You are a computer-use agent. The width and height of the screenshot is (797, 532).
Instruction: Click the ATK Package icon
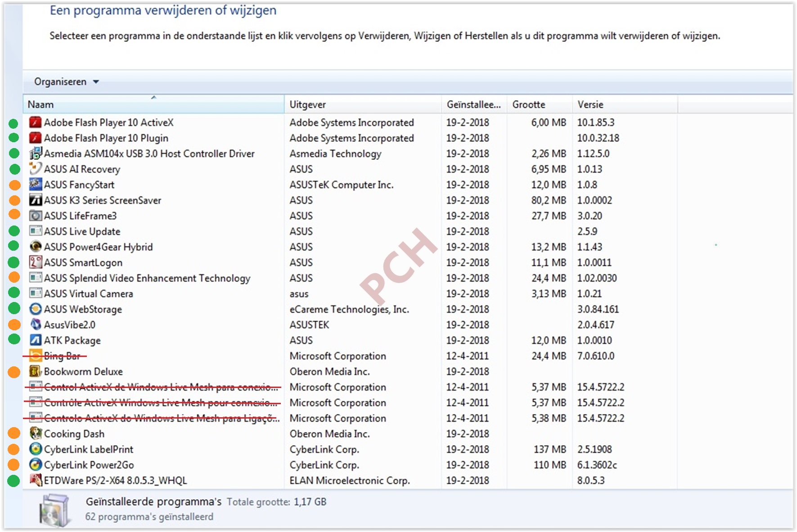35,340
